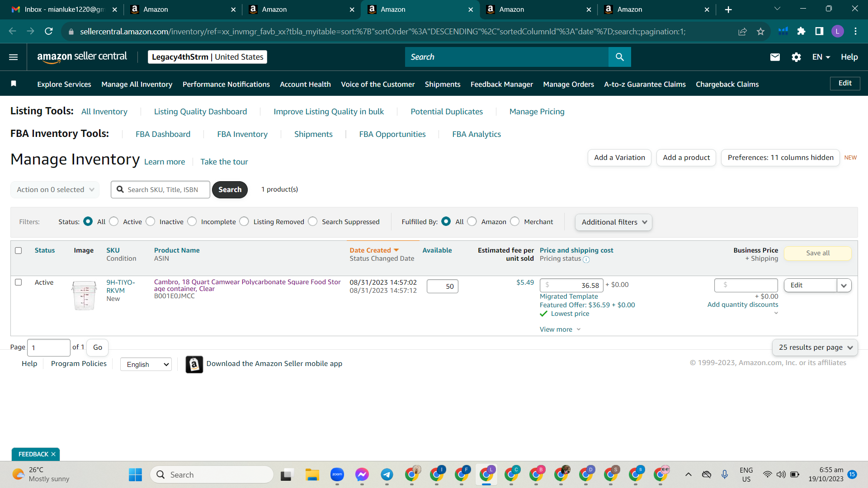Open a new browser tab
Screen dimensions: 868x488
coord(728,9)
